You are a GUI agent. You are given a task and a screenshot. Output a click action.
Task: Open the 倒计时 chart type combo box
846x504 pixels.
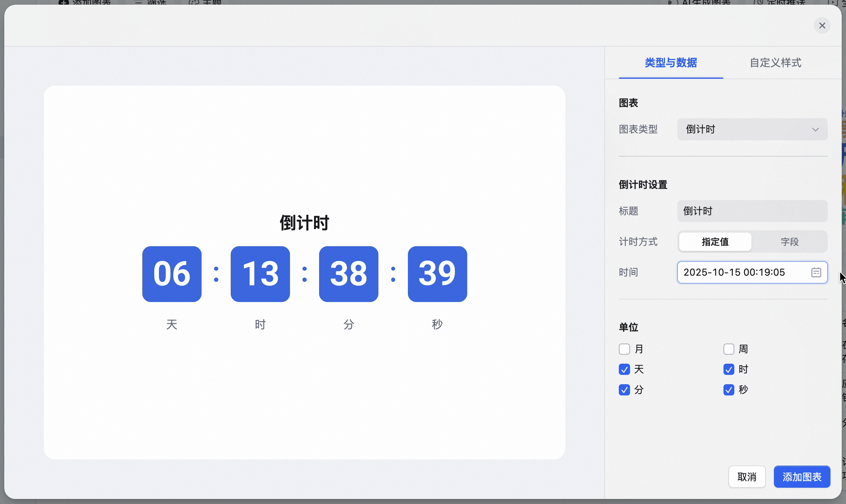click(752, 129)
